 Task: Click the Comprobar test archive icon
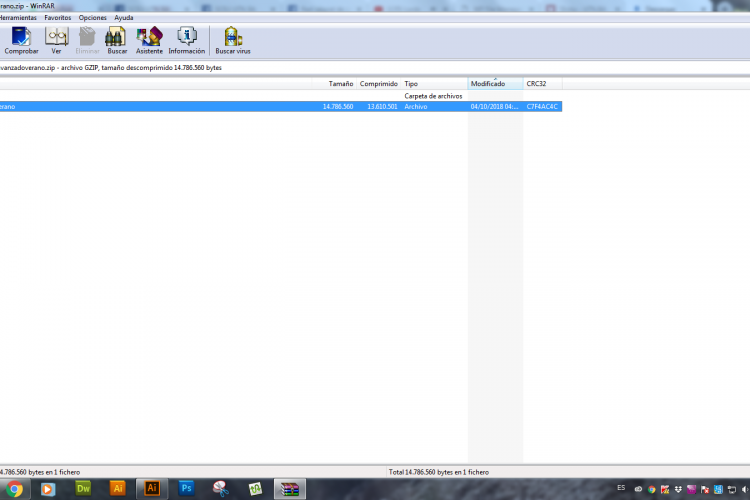[21, 40]
